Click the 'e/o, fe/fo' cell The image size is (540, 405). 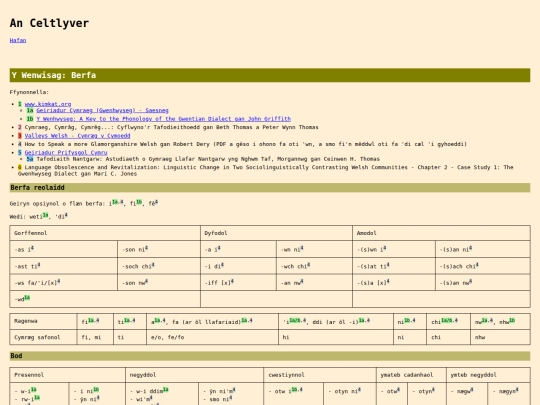click(x=212, y=338)
